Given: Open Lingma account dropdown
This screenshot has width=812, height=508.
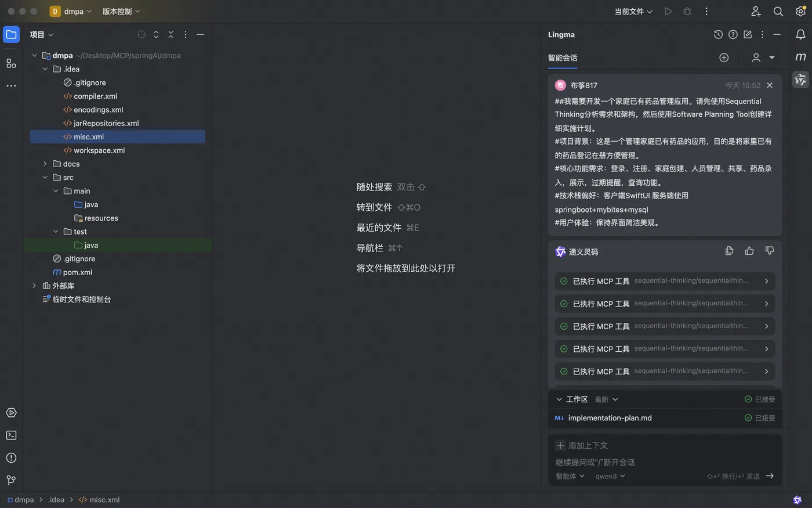Looking at the screenshot, I should pyautogui.click(x=763, y=57).
